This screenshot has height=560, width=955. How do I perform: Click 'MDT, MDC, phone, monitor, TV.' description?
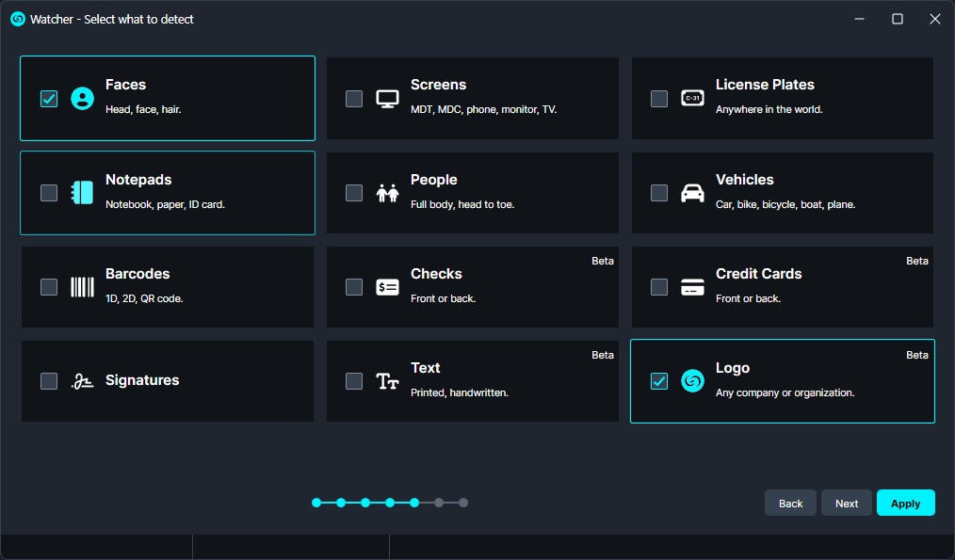coord(483,109)
